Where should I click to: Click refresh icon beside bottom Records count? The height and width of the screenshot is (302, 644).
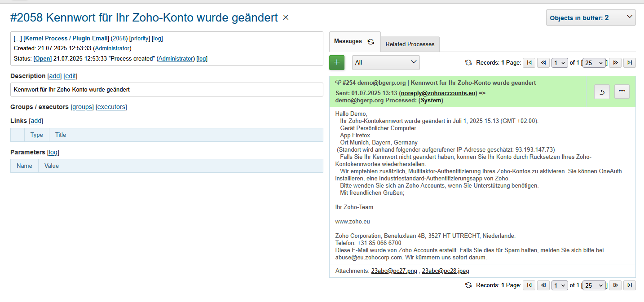[468, 285]
